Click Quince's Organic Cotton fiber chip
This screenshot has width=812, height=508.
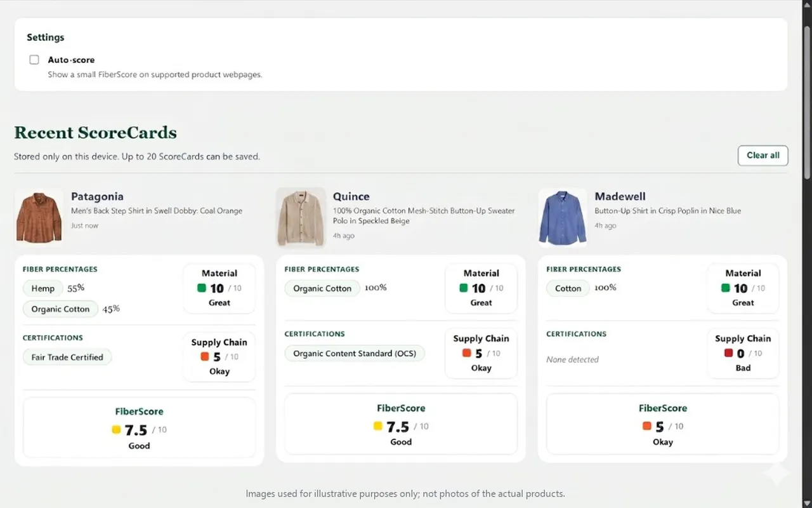click(x=322, y=288)
